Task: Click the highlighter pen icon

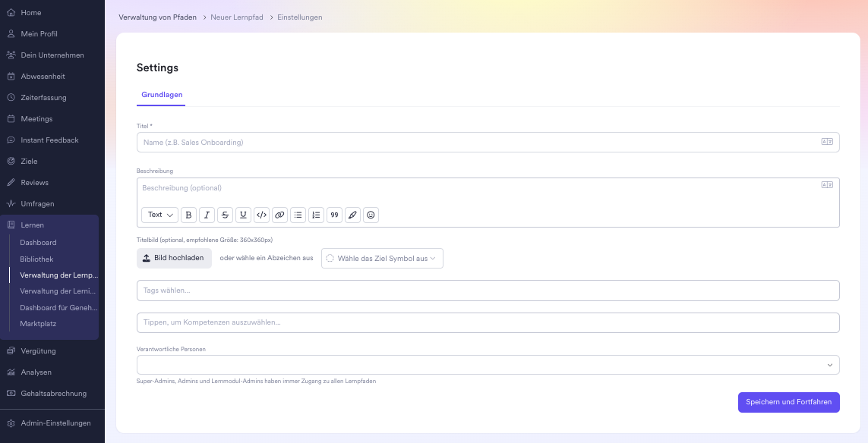Action: [352, 215]
